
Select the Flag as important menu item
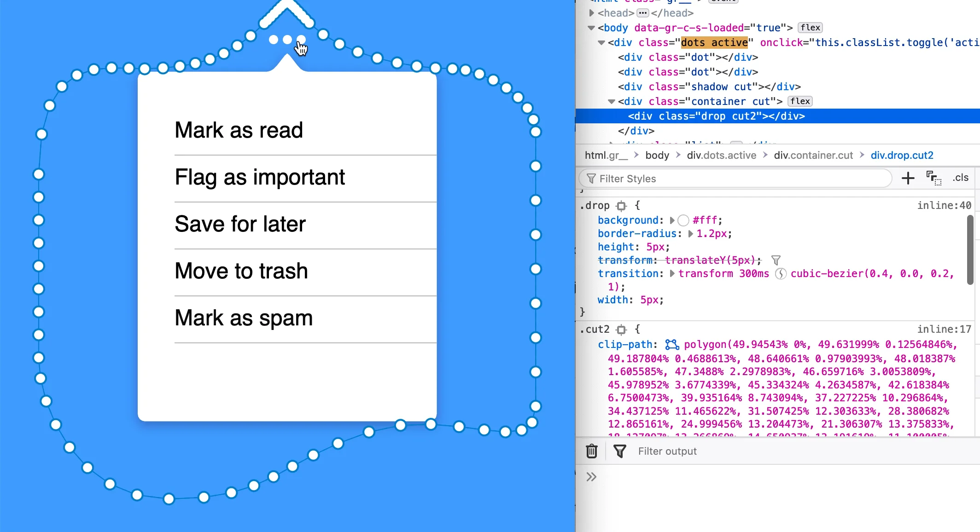(260, 177)
